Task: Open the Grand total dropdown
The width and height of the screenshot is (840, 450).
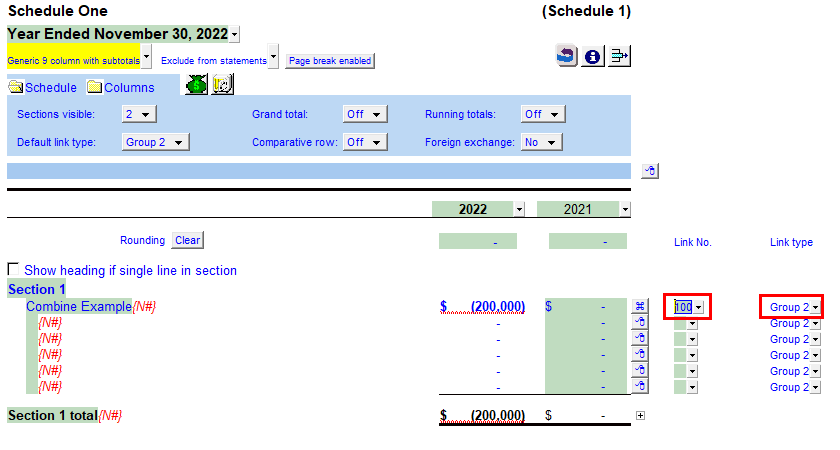Action: click(x=364, y=114)
